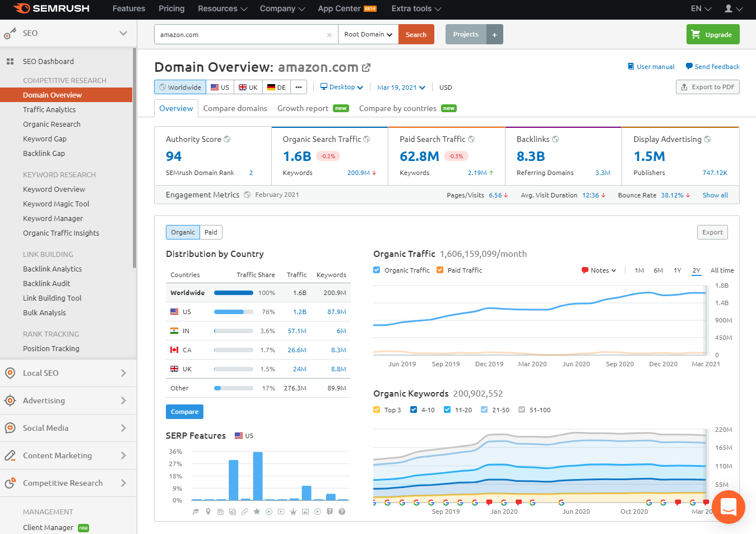This screenshot has height=534, width=756.
Task: Click the red note marker near Jan 2020
Action: click(489, 502)
